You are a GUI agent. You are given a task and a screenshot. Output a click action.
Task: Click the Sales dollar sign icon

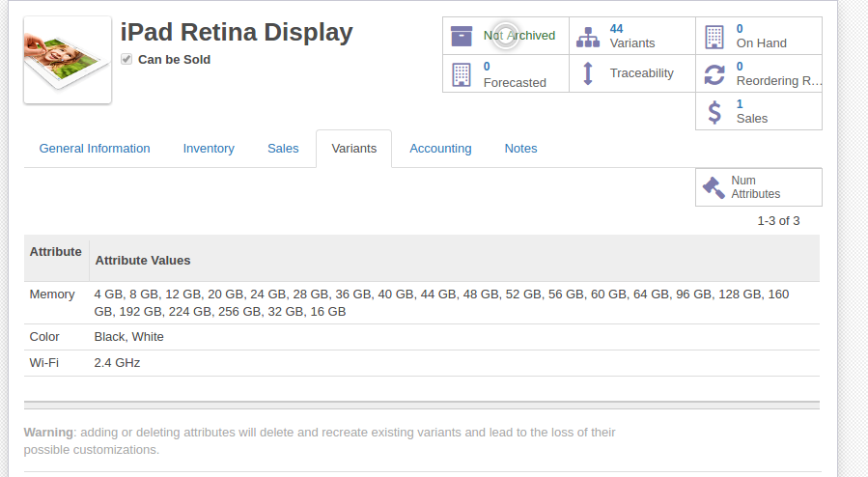tap(714, 112)
